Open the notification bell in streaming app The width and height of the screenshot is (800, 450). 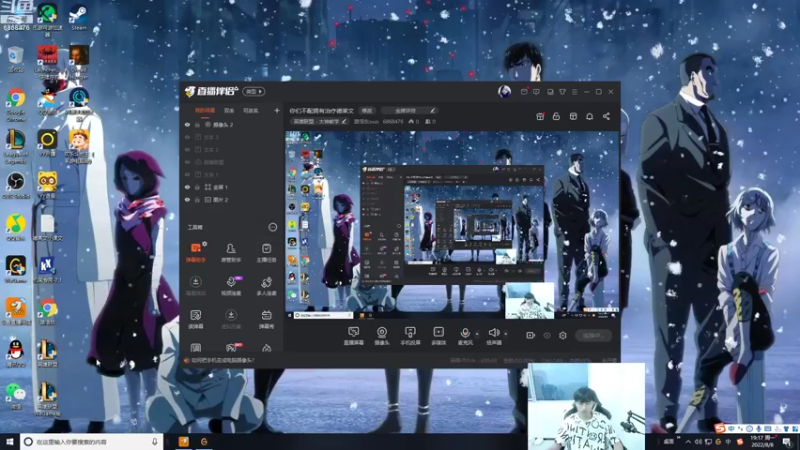click(x=589, y=116)
